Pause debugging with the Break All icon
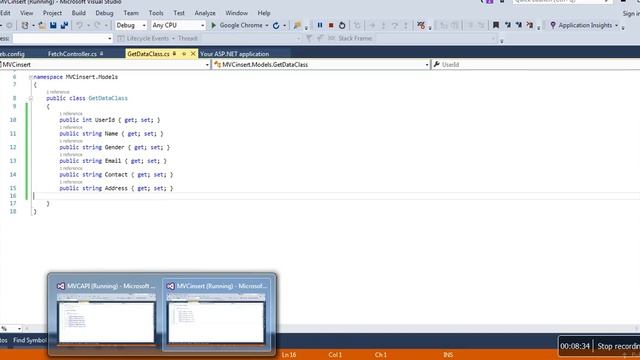Screen dimensions: 640x360 point(320,25)
